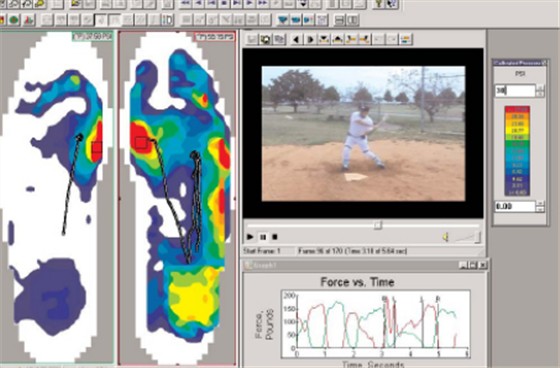
Task: Stop the video with the stop button
Action: click(x=275, y=237)
